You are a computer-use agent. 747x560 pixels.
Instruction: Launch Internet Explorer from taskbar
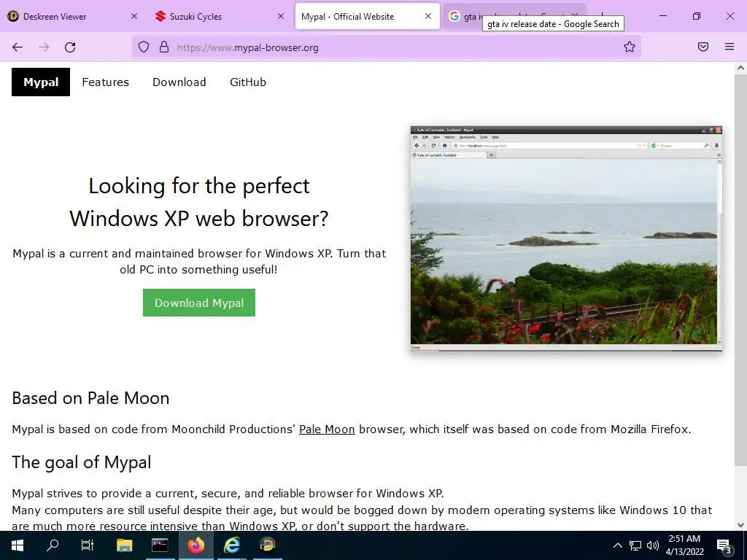[231, 545]
